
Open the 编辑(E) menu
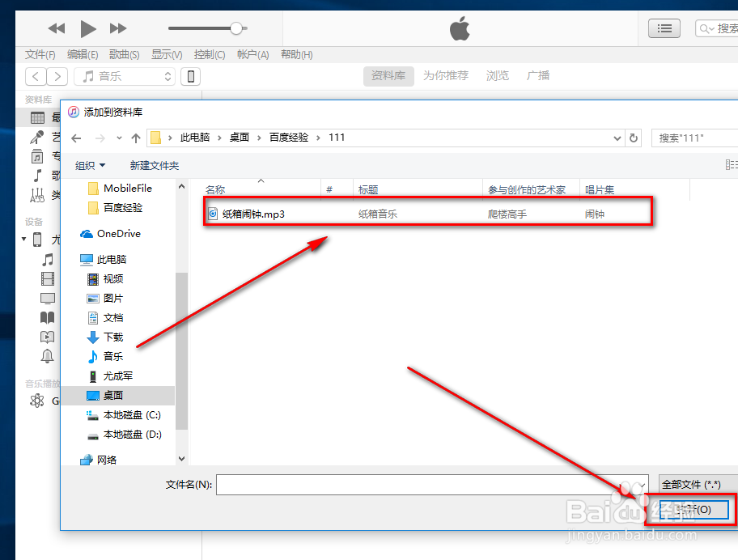83,54
